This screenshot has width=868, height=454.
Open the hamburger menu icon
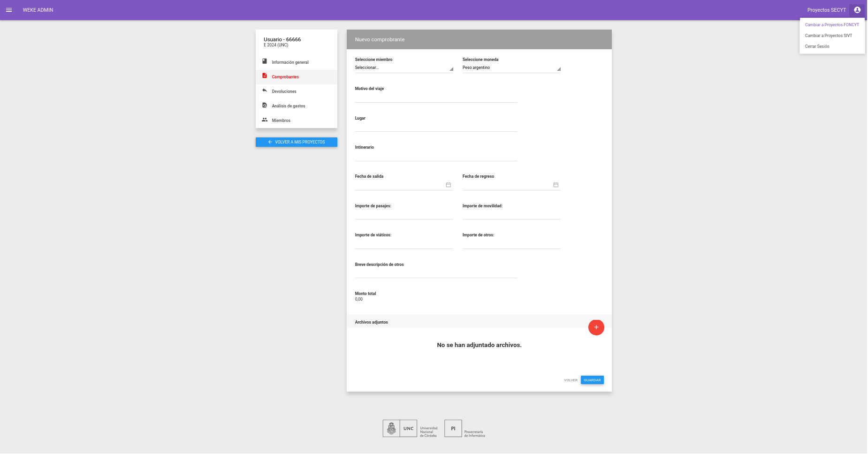[x=9, y=10]
